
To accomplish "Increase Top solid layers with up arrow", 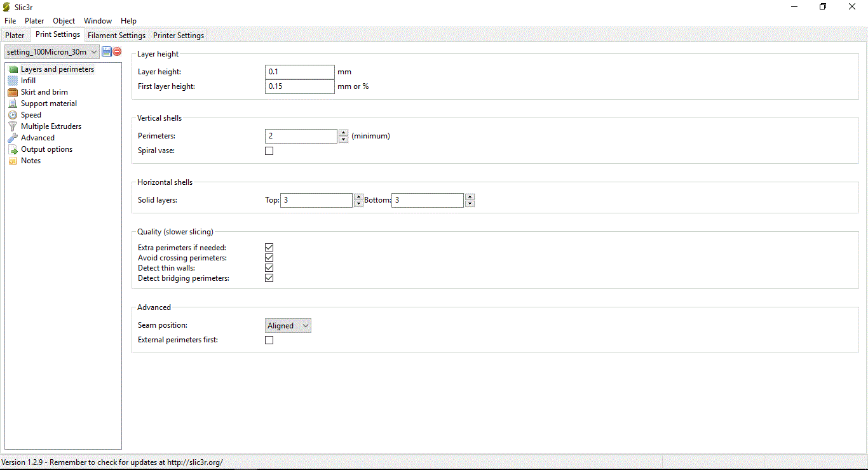I will click(x=358, y=197).
